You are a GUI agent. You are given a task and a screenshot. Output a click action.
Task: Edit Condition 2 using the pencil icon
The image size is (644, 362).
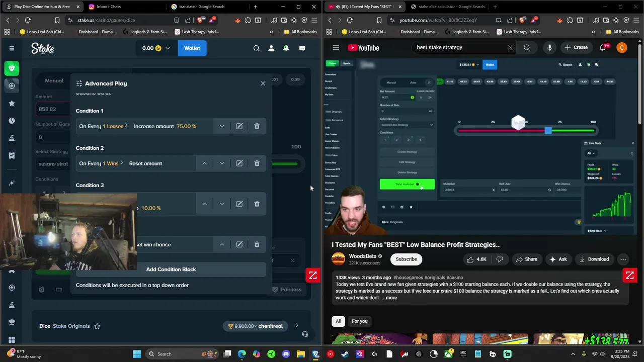239,163
